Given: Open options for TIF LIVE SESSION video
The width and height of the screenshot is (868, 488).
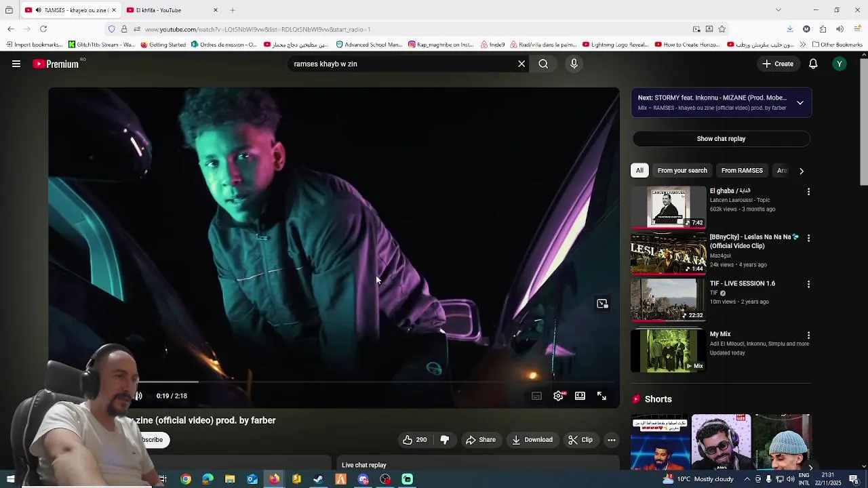Looking at the screenshot, I should tap(808, 285).
